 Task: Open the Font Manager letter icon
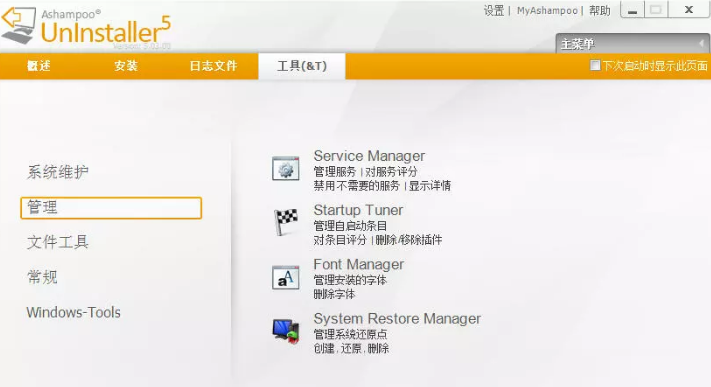pyautogui.click(x=286, y=277)
